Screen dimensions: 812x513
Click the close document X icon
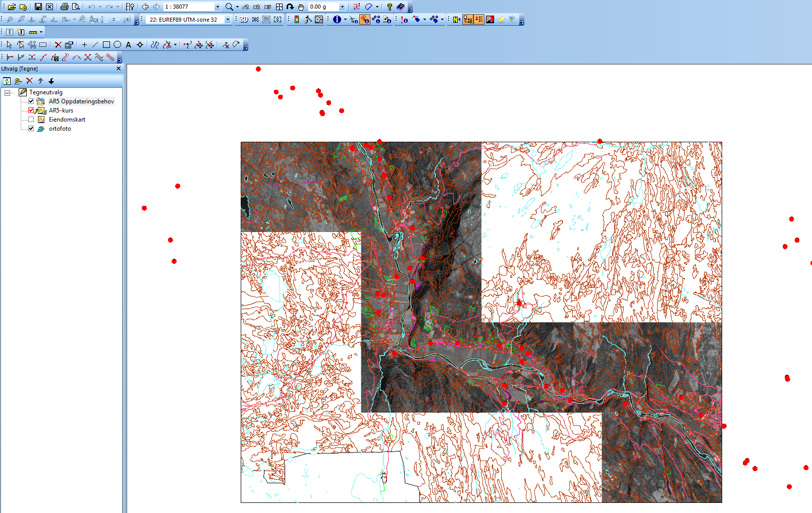coord(49,7)
